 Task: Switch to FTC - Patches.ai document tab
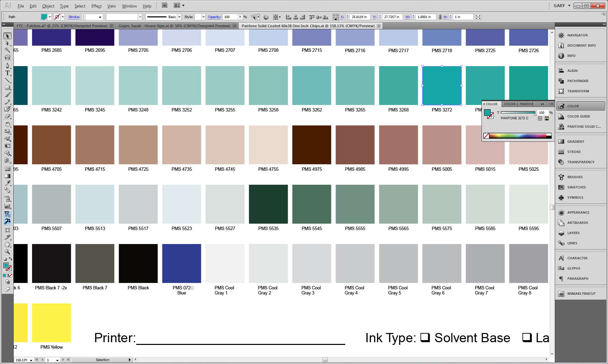62,26
